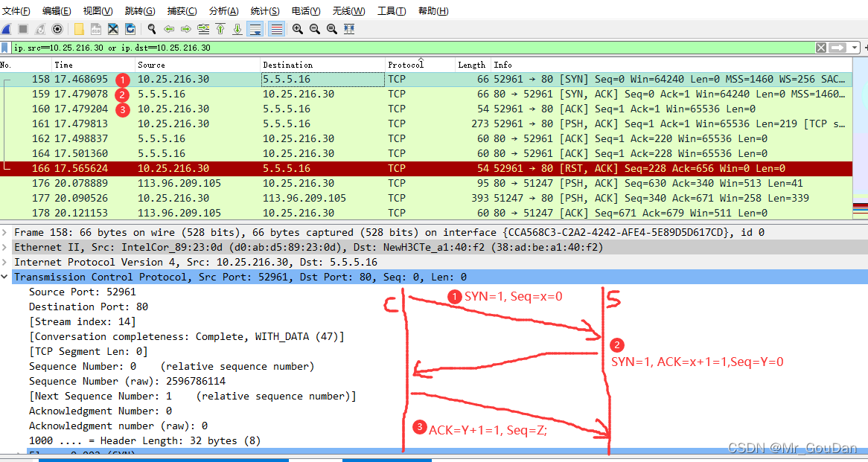Open the 分析(A) menu
The image size is (868, 462).
pos(223,11)
